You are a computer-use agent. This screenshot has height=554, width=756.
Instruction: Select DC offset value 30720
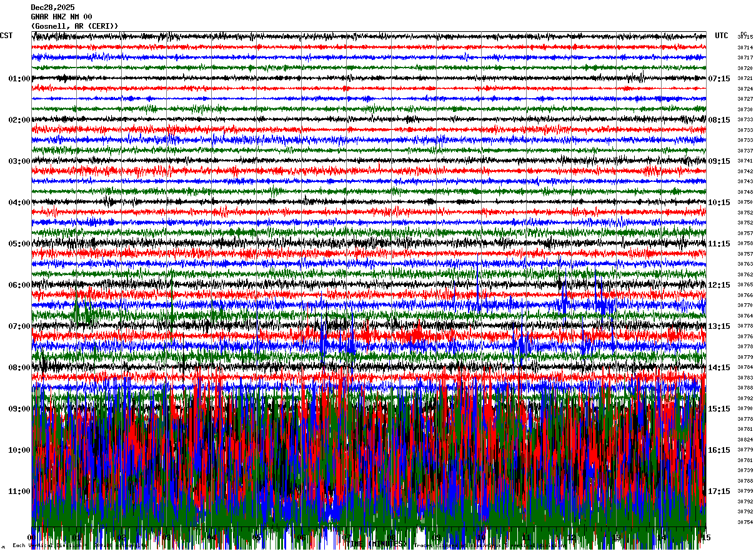point(745,68)
